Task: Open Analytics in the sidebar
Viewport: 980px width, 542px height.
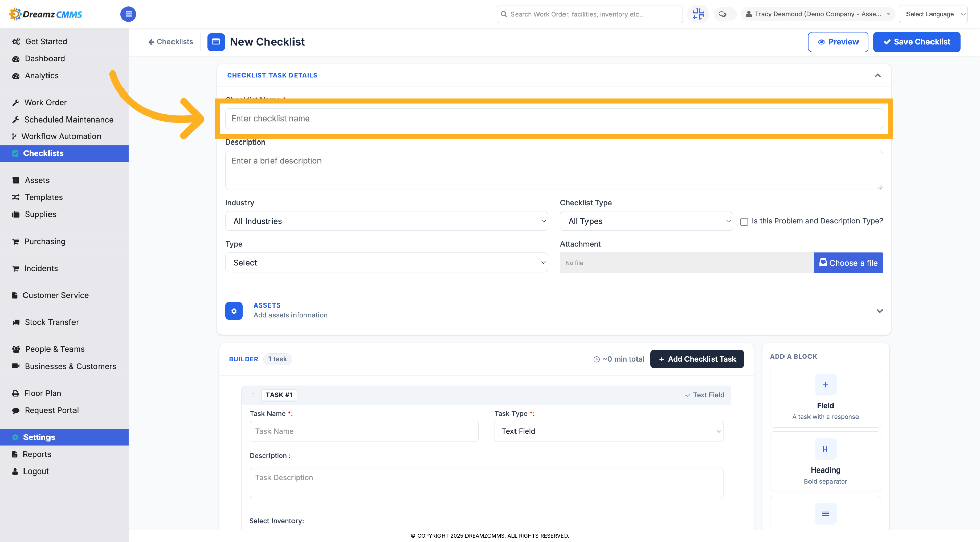Action: coord(42,76)
